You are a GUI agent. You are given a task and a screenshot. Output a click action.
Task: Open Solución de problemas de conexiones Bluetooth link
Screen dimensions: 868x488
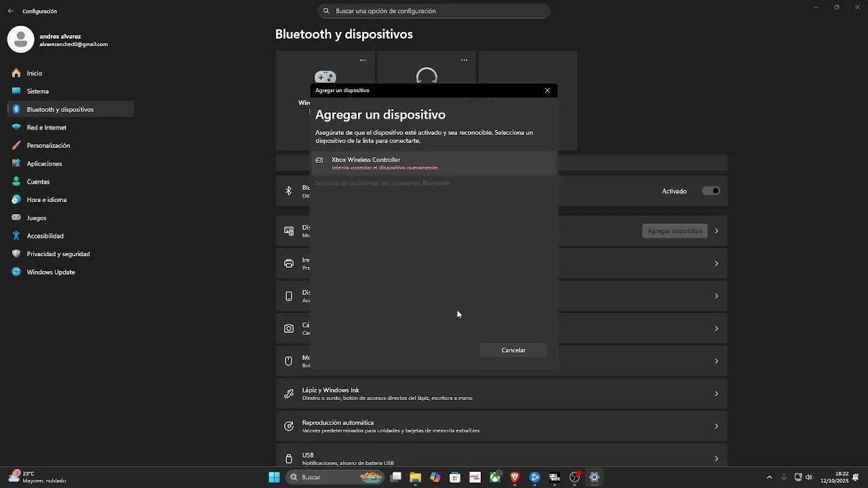[382, 183]
